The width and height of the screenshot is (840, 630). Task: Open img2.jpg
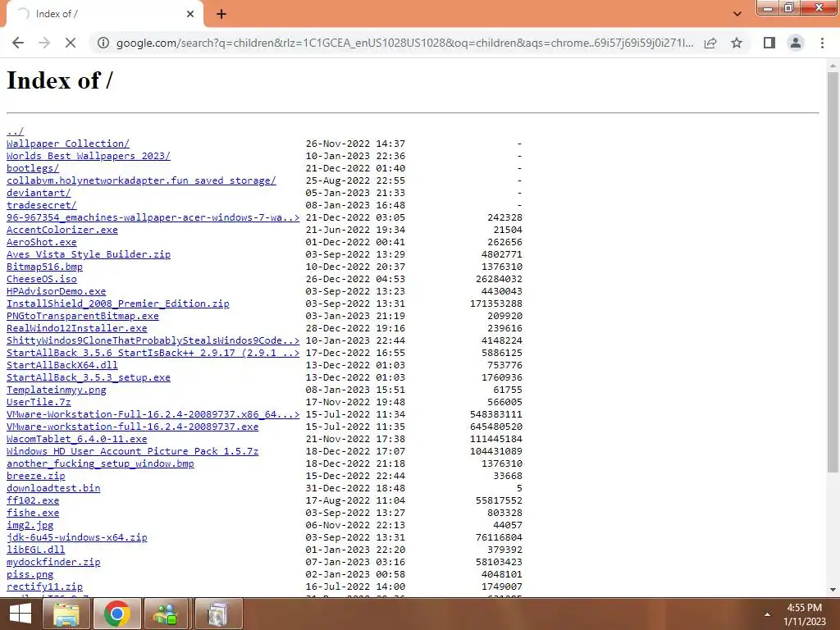click(x=30, y=526)
